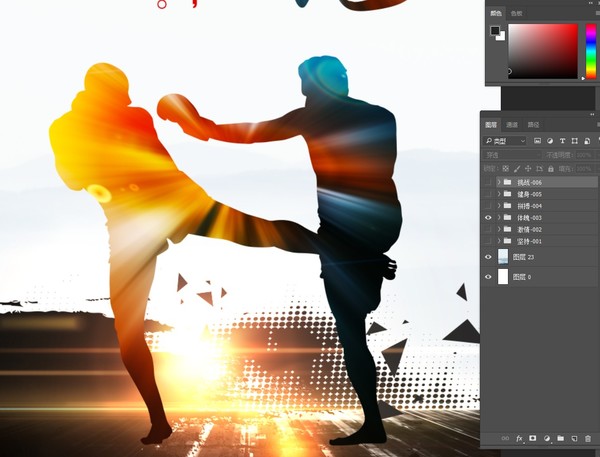Pick a shade in red color field

543,51
